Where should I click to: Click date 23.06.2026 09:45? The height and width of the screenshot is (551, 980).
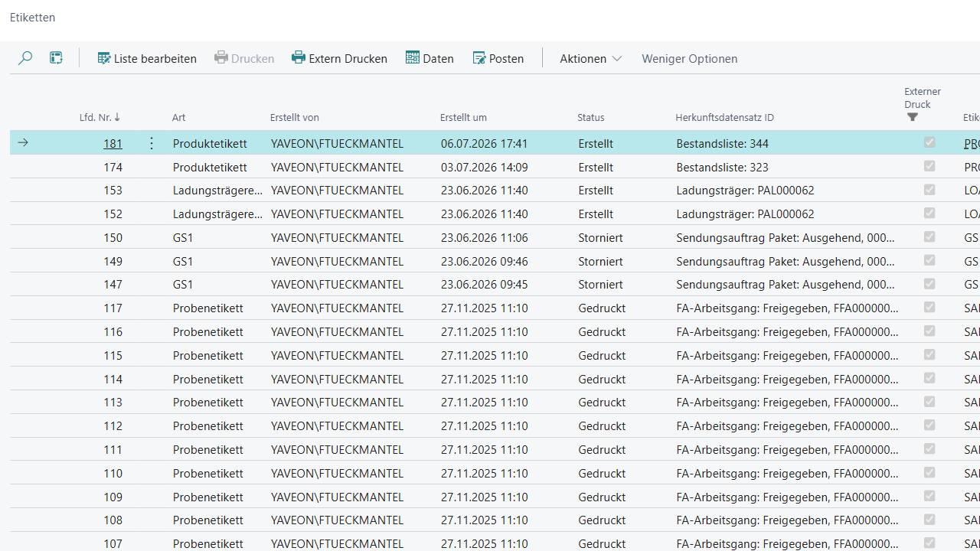(484, 285)
